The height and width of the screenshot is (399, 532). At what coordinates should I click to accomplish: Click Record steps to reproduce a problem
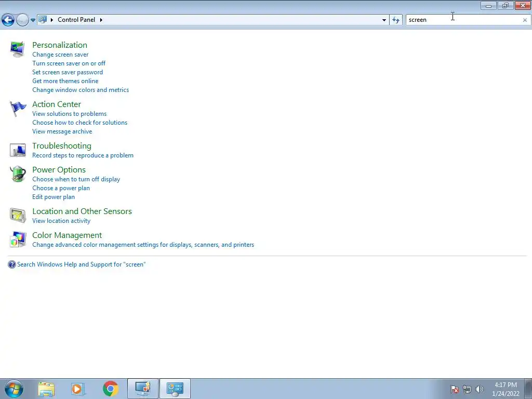(83, 155)
